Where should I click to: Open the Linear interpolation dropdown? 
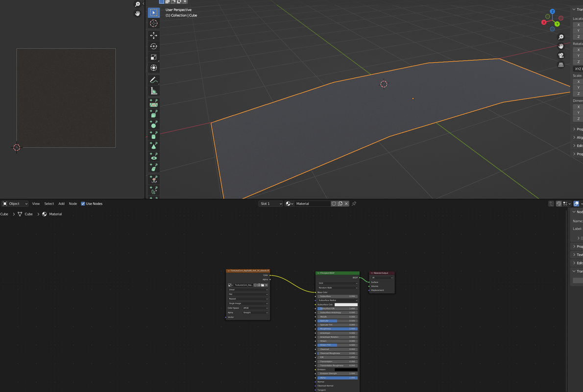pos(247,290)
